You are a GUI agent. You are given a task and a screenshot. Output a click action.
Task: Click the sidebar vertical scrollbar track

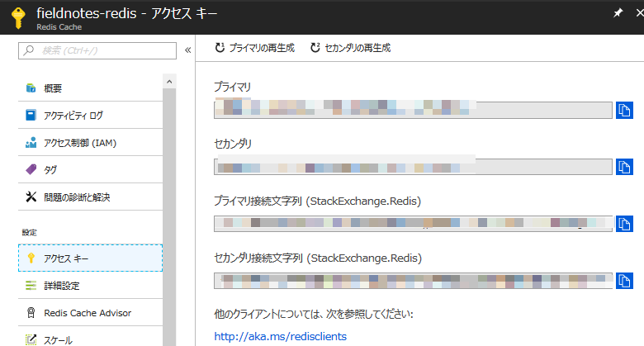[x=169, y=218]
